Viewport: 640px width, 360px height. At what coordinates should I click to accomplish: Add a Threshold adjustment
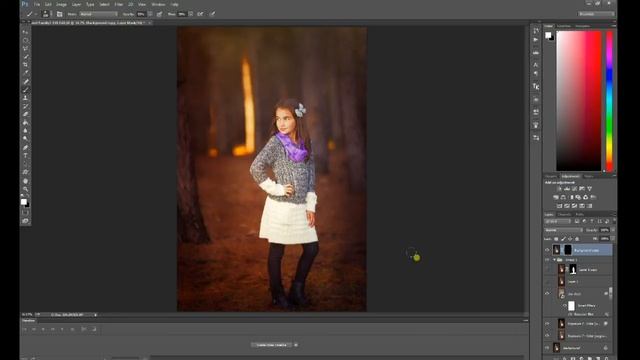click(574, 206)
